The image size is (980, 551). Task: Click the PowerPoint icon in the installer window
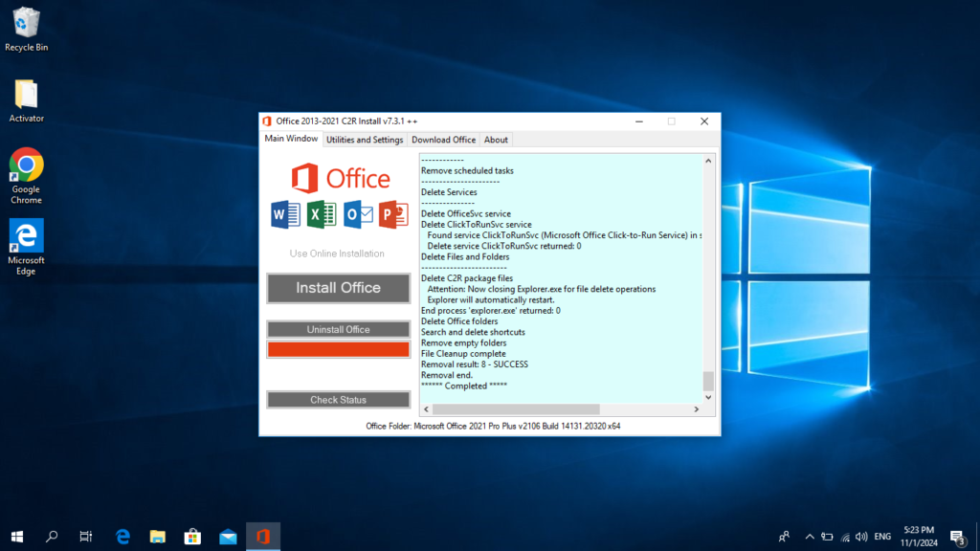(x=393, y=214)
